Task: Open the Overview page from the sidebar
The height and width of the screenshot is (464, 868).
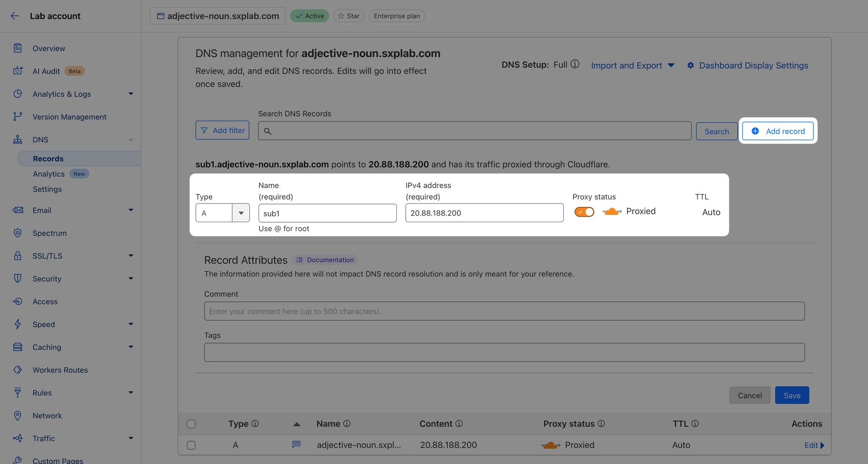Action: [x=49, y=48]
